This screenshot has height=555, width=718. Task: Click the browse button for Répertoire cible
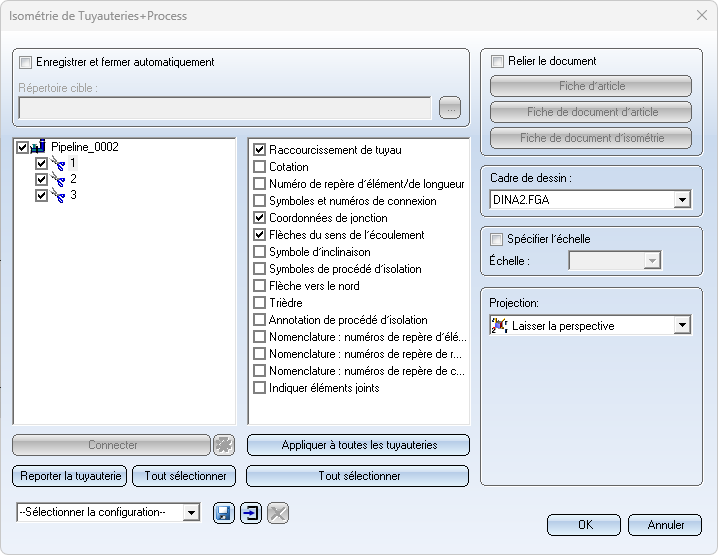pyautogui.click(x=450, y=108)
